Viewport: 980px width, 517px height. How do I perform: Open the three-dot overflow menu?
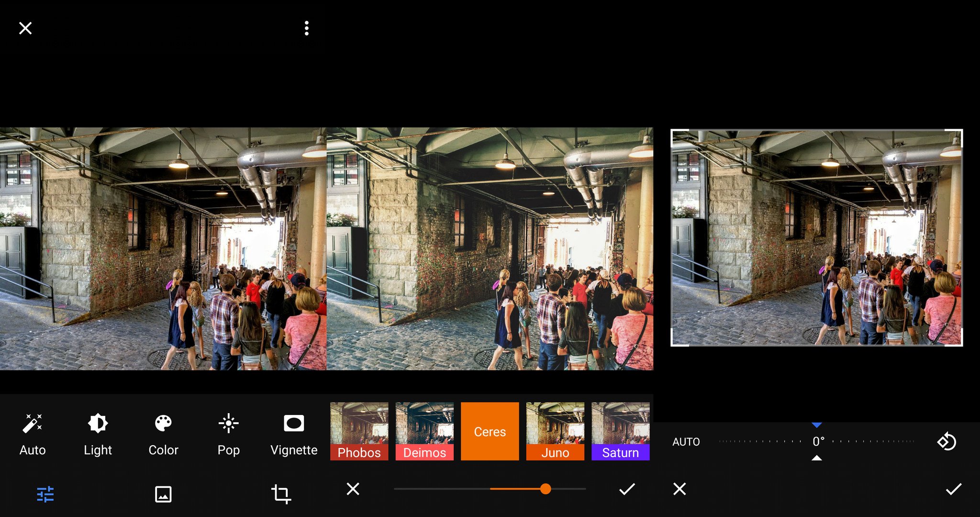point(306,28)
